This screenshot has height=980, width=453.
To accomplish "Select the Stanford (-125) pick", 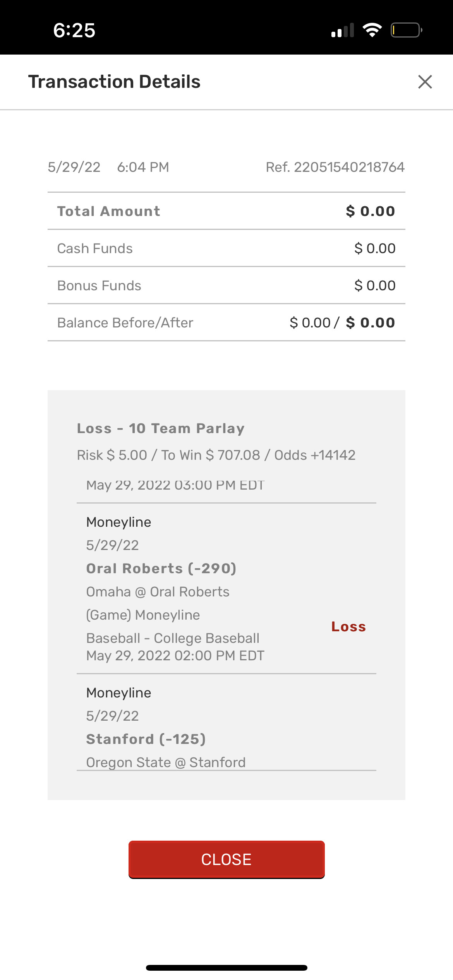I will pos(146,739).
